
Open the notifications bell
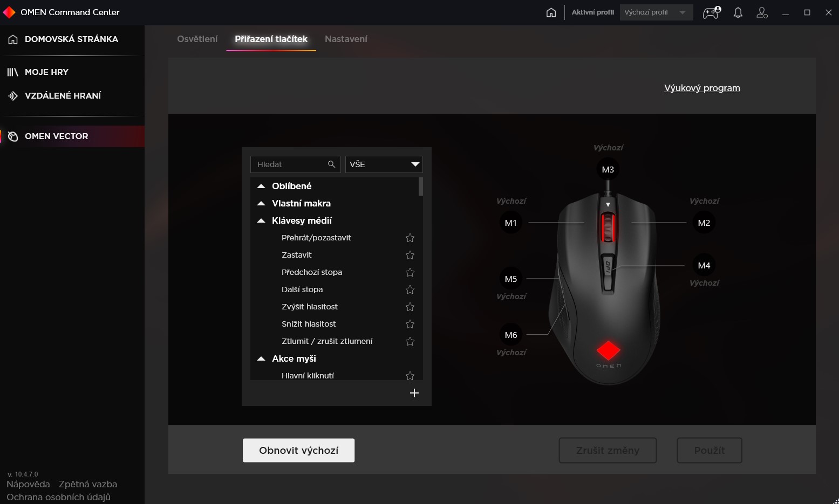coord(738,12)
